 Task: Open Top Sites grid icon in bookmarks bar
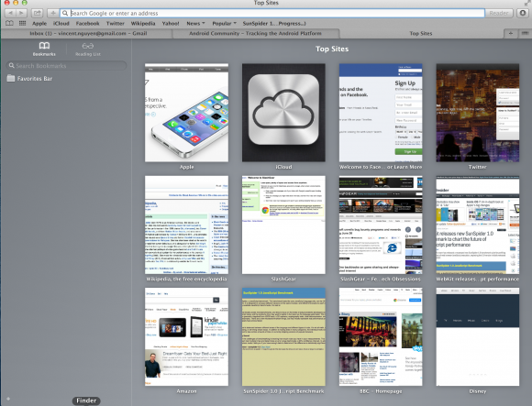tap(22, 24)
